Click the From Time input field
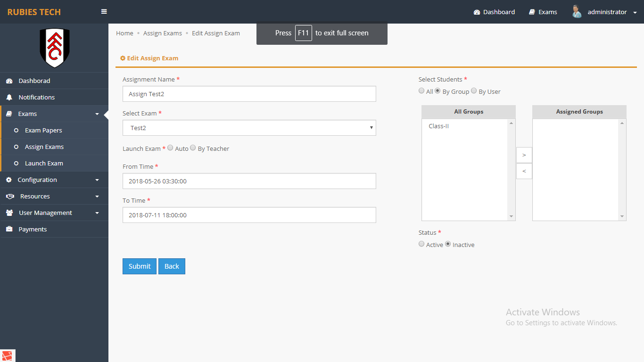Image resolution: width=644 pixels, height=362 pixels. pos(249,181)
